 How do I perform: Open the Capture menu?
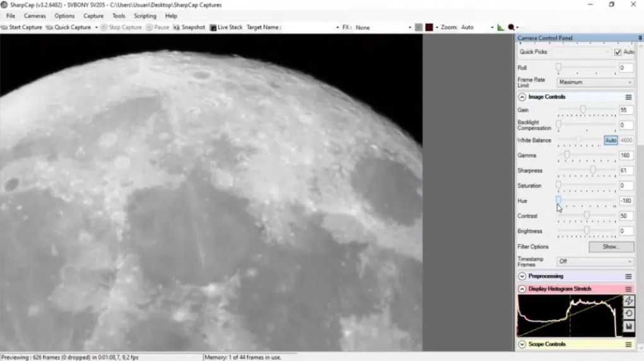click(93, 16)
